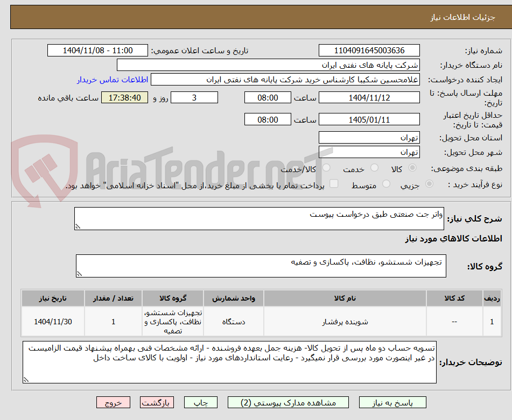Click the تعداد / مقدار column header

pos(113,298)
